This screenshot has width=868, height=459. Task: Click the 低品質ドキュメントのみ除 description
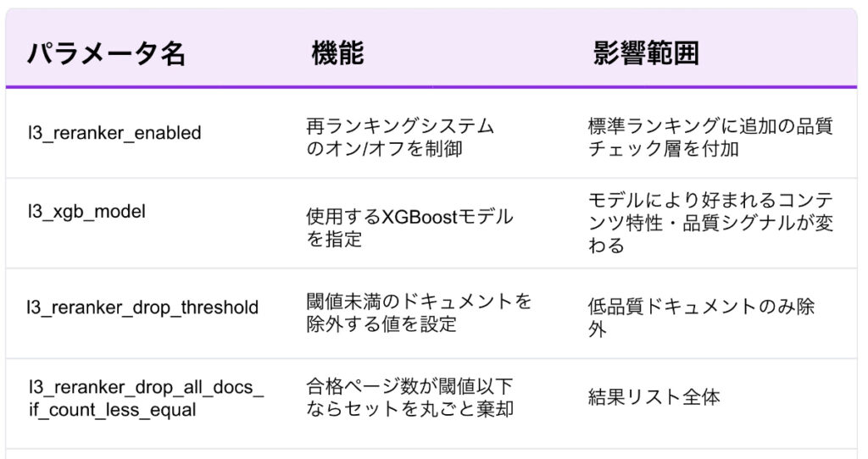pyautogui.click(x=701, y=307)
